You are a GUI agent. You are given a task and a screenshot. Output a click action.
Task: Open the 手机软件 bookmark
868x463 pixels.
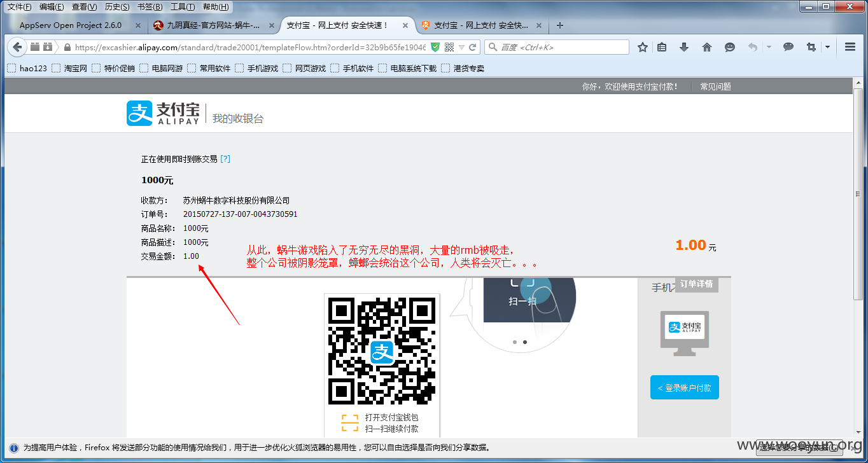tap(352, 68)
